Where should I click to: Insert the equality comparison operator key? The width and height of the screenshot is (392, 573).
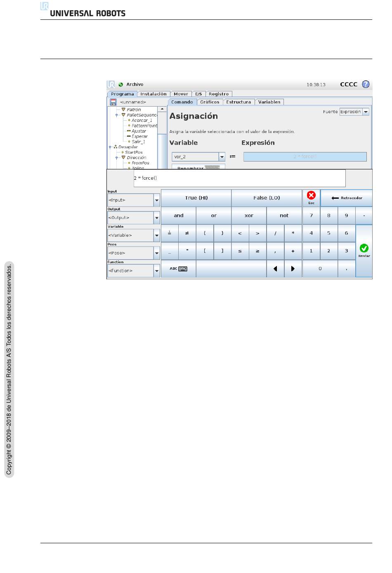pyautogui.click(x=170, y=233)
